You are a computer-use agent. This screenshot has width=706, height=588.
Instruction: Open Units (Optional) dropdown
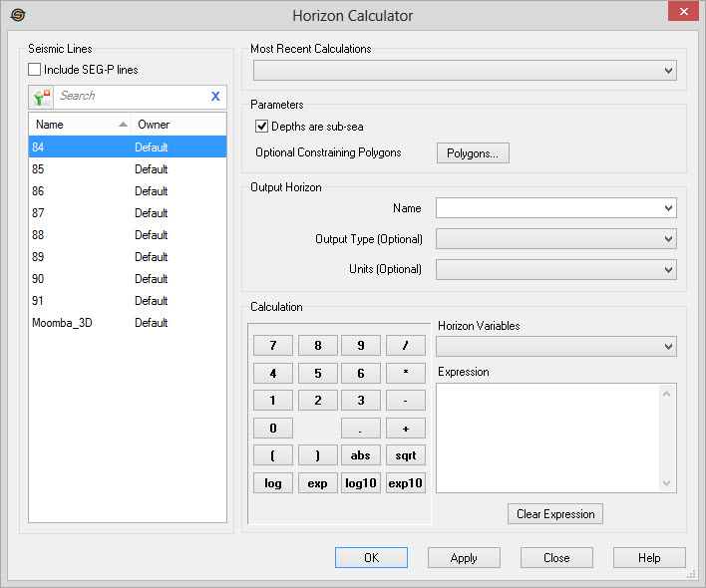click(556, 269)
